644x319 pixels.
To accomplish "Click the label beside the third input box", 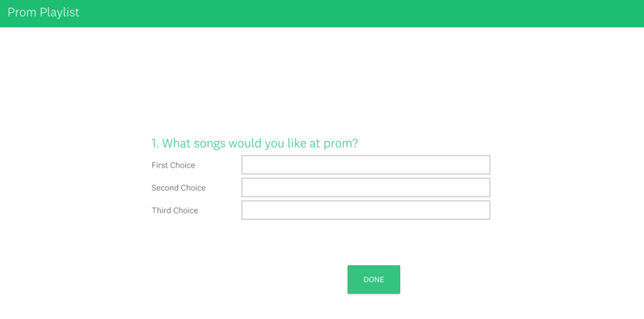I will (175, 210).
